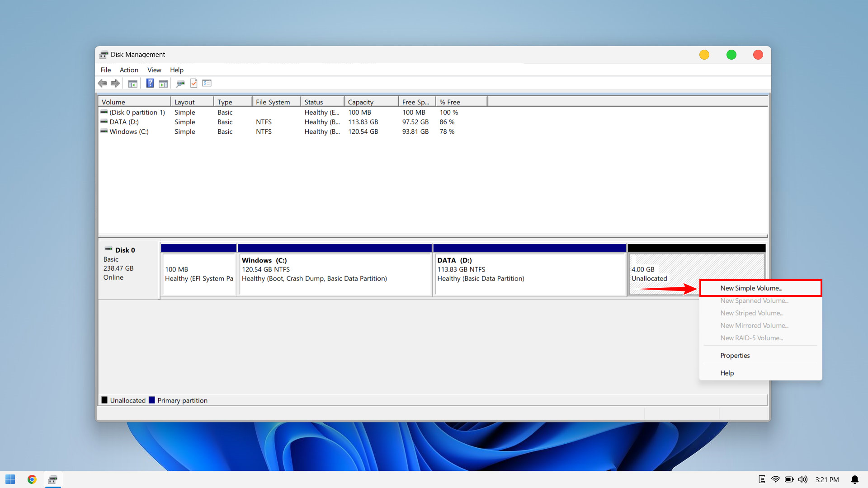Select Properties in the context menu

point(735,356)
